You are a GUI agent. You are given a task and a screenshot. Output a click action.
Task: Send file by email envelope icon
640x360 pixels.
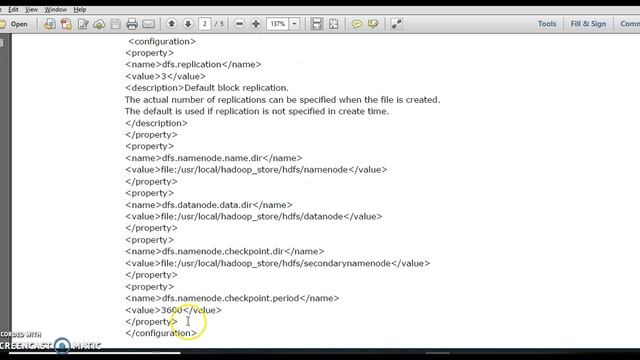149,24
